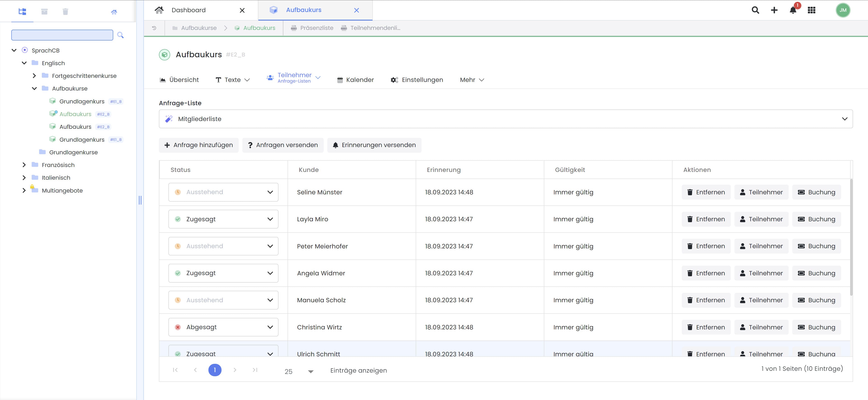Click Anfragen versenden button
868x400 pixels.
pyautogui.click(x=283, y=145)
